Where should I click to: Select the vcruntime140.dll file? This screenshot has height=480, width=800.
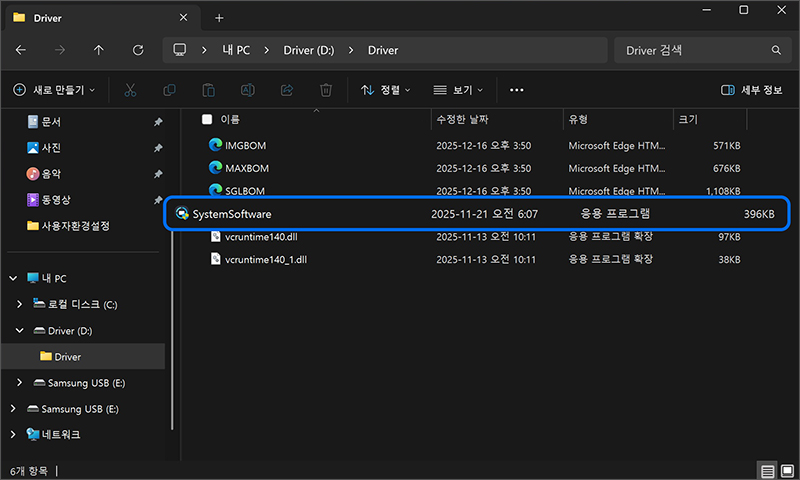[x=261, y=237]
